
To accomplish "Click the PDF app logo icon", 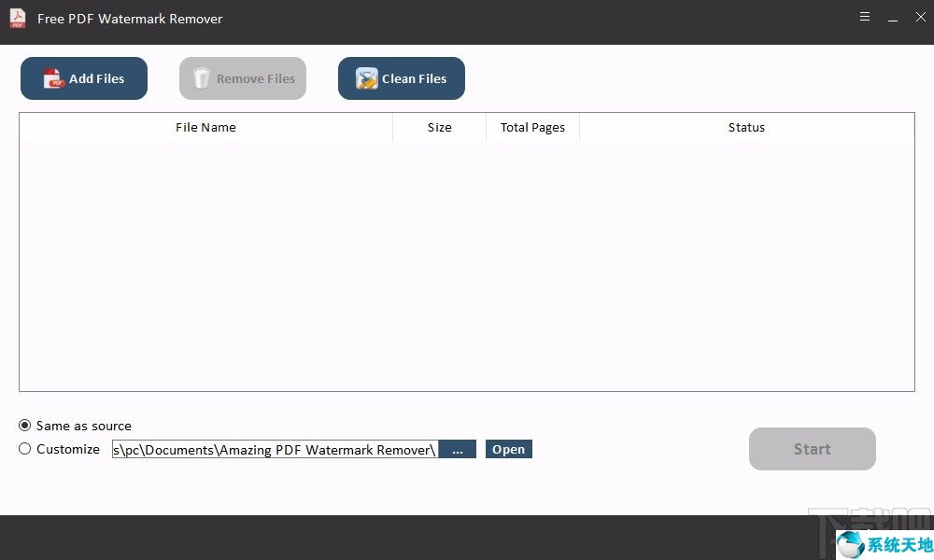I will pyautogui.click(x=18, y=19).
